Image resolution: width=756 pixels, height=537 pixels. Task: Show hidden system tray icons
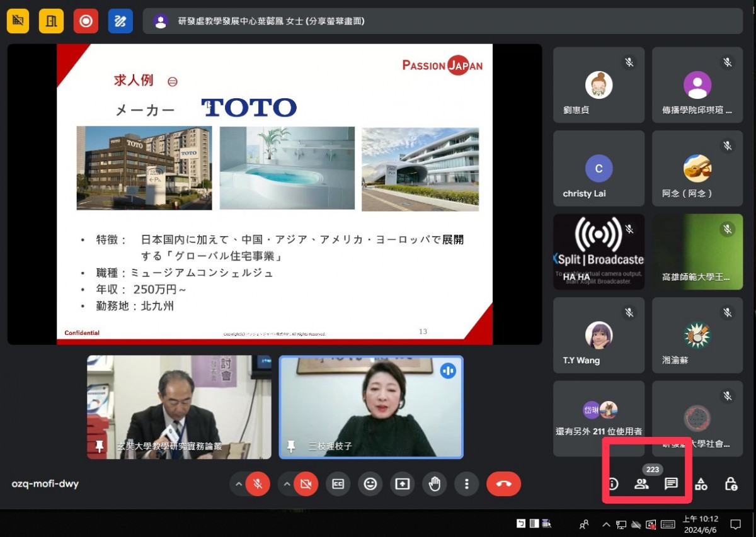tap(606, 524)
